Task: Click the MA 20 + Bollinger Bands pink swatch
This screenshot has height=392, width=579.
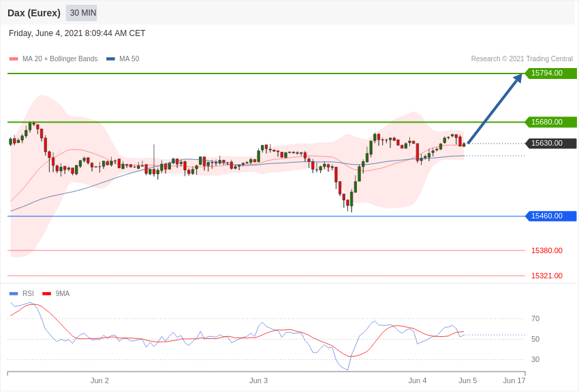Action: [x=14, y=59]
